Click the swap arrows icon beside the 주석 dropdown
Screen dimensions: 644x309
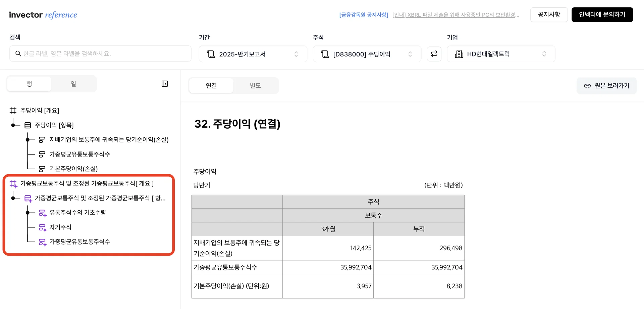434,54
